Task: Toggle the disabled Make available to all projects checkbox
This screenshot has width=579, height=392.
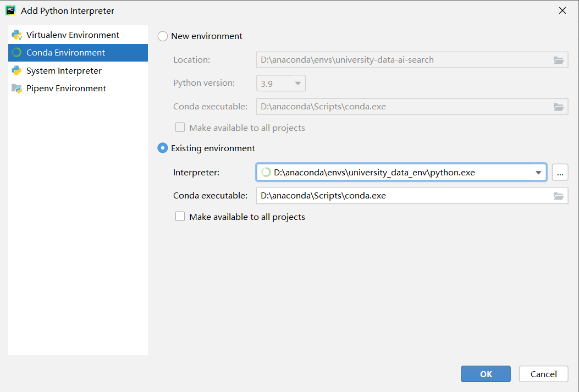Action: tap(180, 128)
